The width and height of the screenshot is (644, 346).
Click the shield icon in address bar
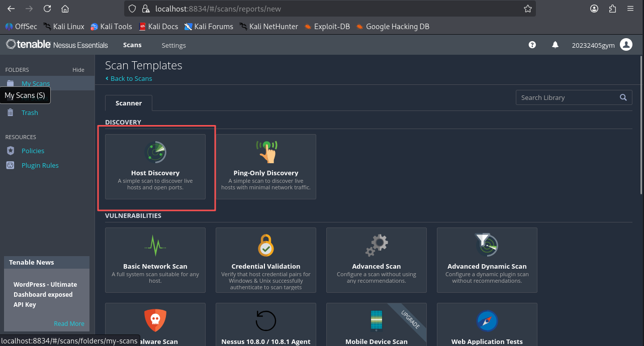point(132,9)
